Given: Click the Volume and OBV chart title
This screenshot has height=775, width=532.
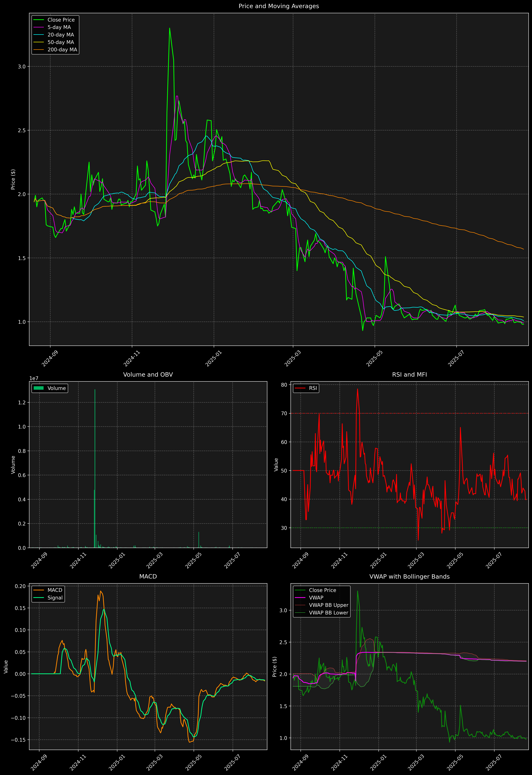Looking at the screenshot, I should point(148,374).
